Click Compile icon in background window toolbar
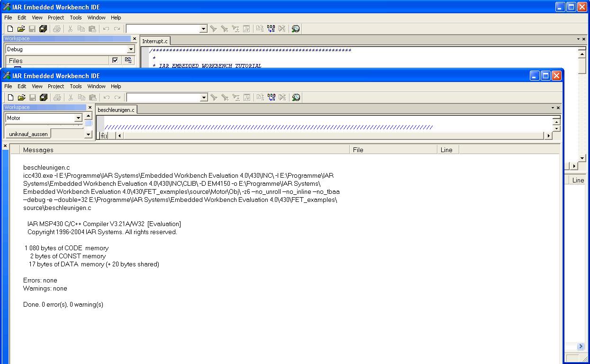The width and height of the screenshot is (590, 364). click(x=260, y=29)
